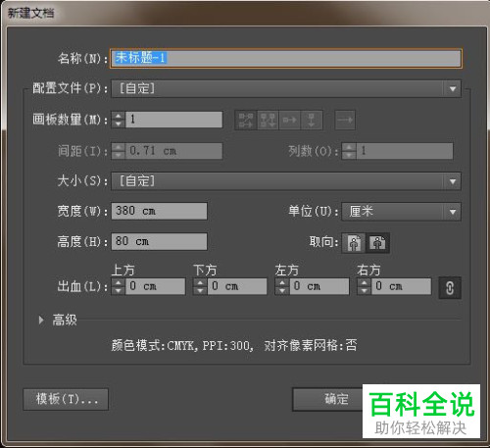This screenshot has height=448, width=490.
Task: Click the 模板(T)... templates button
Action: (66, 399)
